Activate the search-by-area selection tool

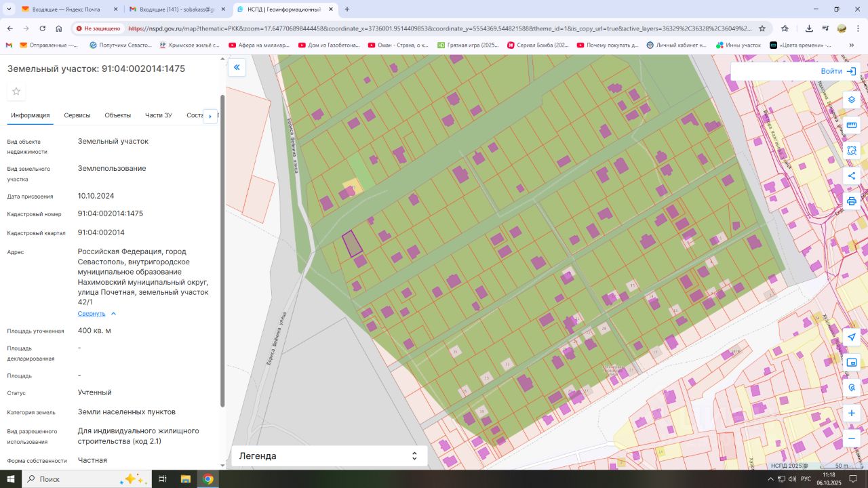(x=852, y=150)
